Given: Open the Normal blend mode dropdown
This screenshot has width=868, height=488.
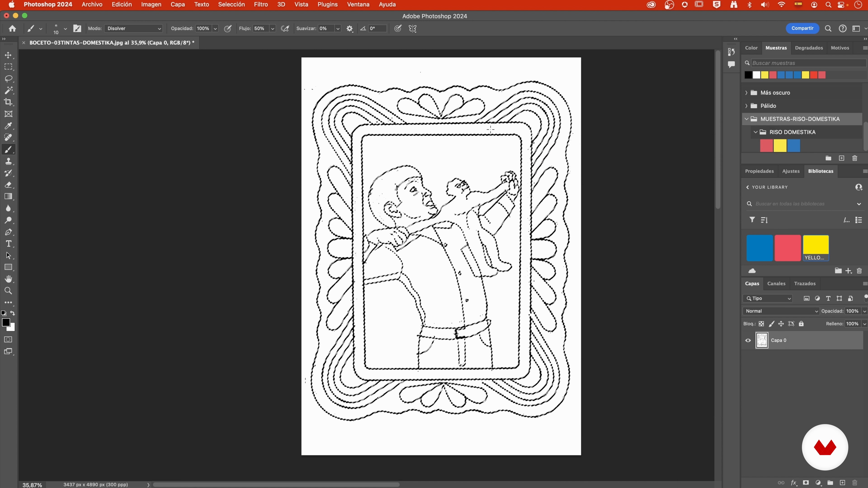Looking at the screenshot, I should point(781,311).
